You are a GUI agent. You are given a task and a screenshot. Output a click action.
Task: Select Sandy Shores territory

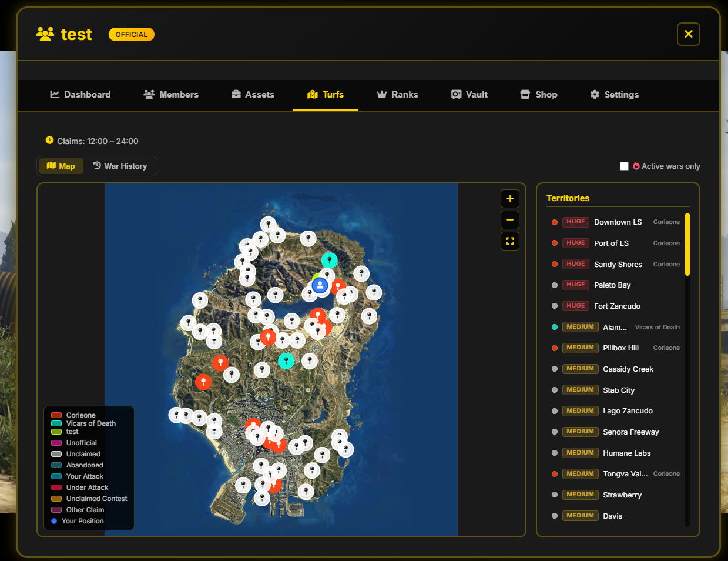click(616, 264)
